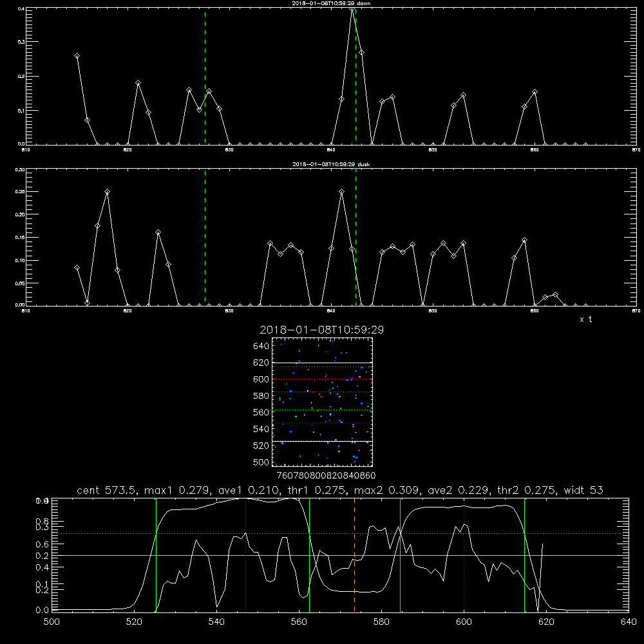Click the red dotted line at 600 in bottom plot
This screenshot has width=644, height=644.
tap(464, 555)
